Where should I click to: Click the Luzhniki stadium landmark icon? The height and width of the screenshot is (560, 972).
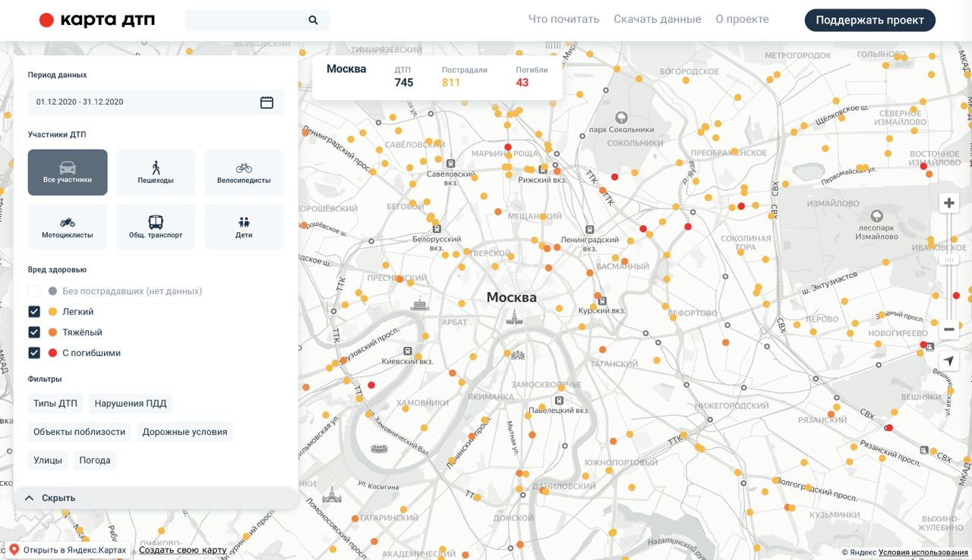click(x=379, y=449)
